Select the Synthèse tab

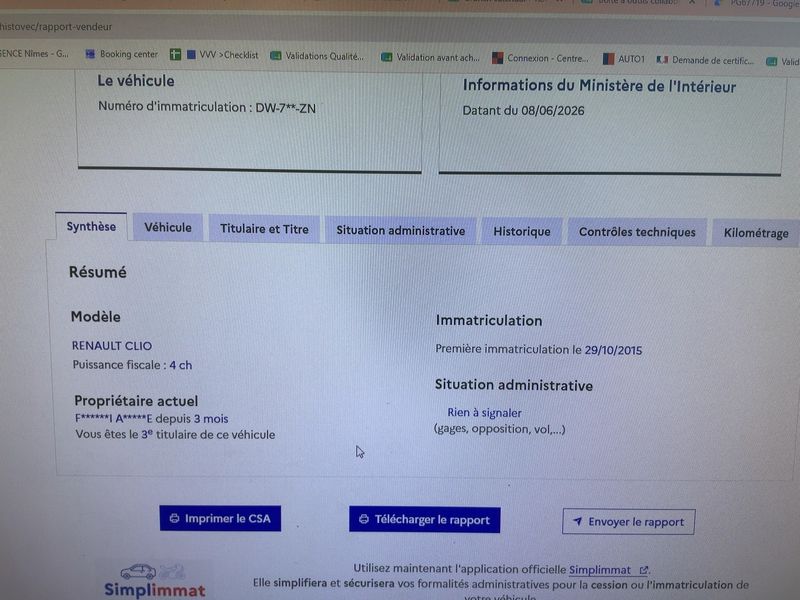[x=91, y=226]
